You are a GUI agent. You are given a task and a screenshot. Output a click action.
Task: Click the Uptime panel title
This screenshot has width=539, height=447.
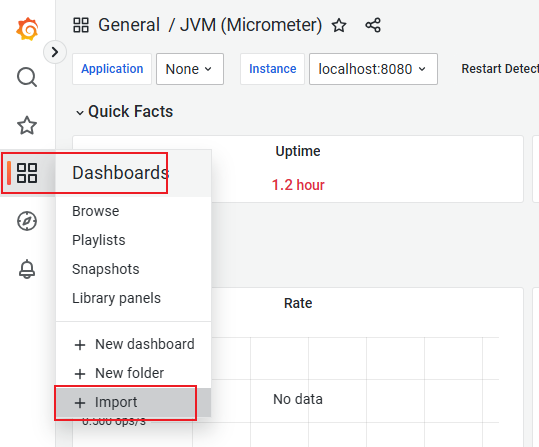pyautogui.click(x=298, y=151)
